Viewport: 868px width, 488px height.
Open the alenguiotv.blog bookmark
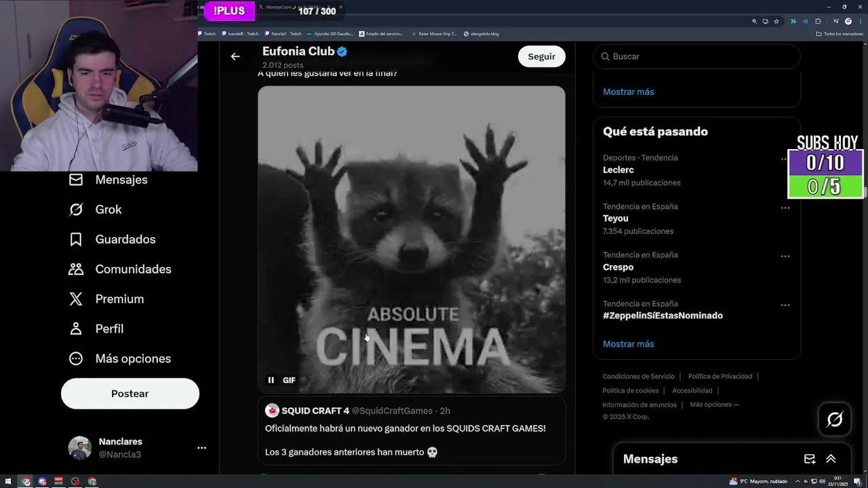(481, 33)
